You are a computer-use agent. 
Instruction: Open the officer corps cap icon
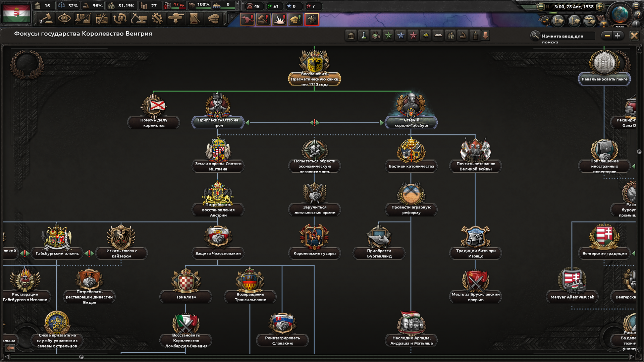pyautogui.click(x=213, y=19)
